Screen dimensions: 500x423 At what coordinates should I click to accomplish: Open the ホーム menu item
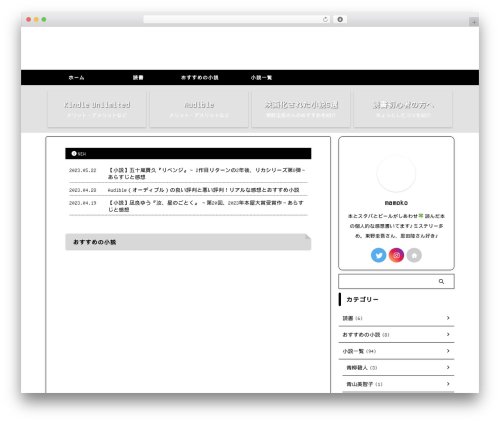click(x=76, y=78)
